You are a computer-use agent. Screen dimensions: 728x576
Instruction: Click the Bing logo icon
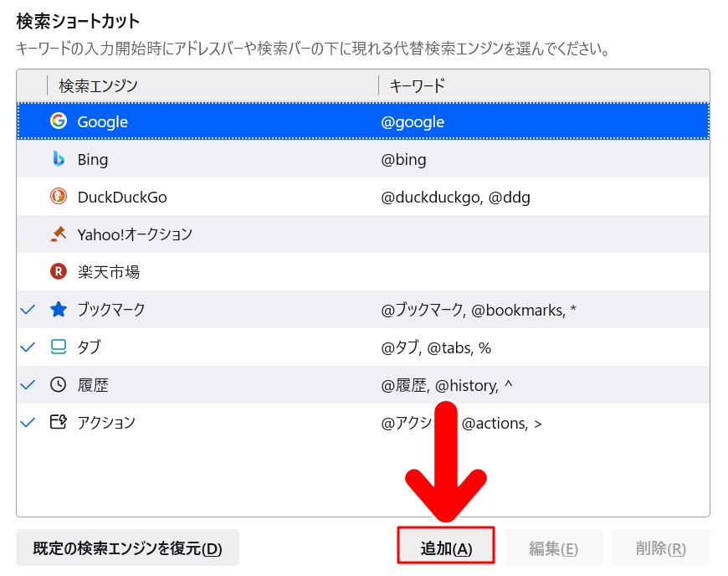pos(59,159)
